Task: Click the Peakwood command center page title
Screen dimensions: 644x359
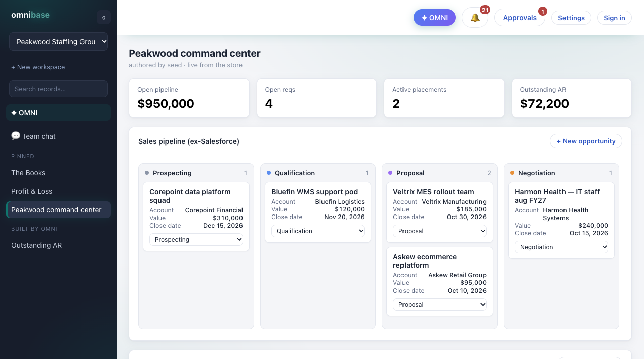Action: tap(195, 53)
